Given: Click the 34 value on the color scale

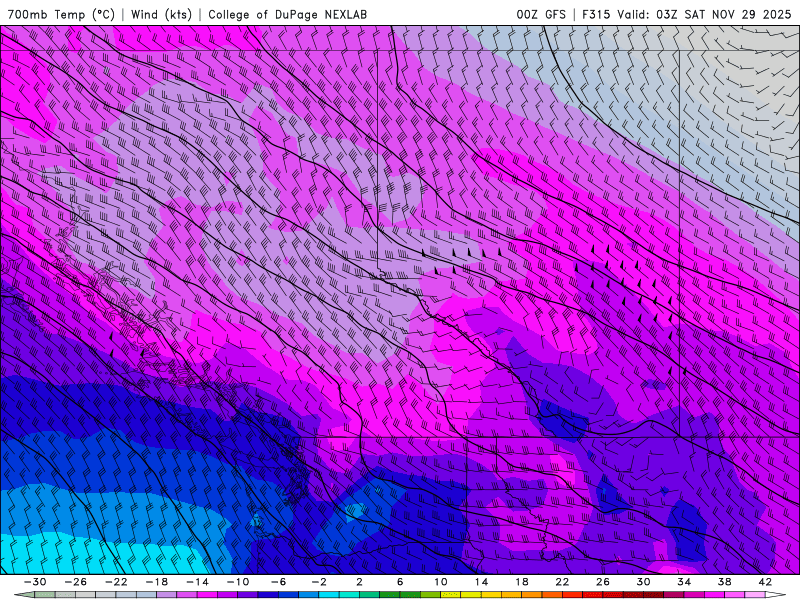Looking at the screenshot, I should tap(684, 582).
